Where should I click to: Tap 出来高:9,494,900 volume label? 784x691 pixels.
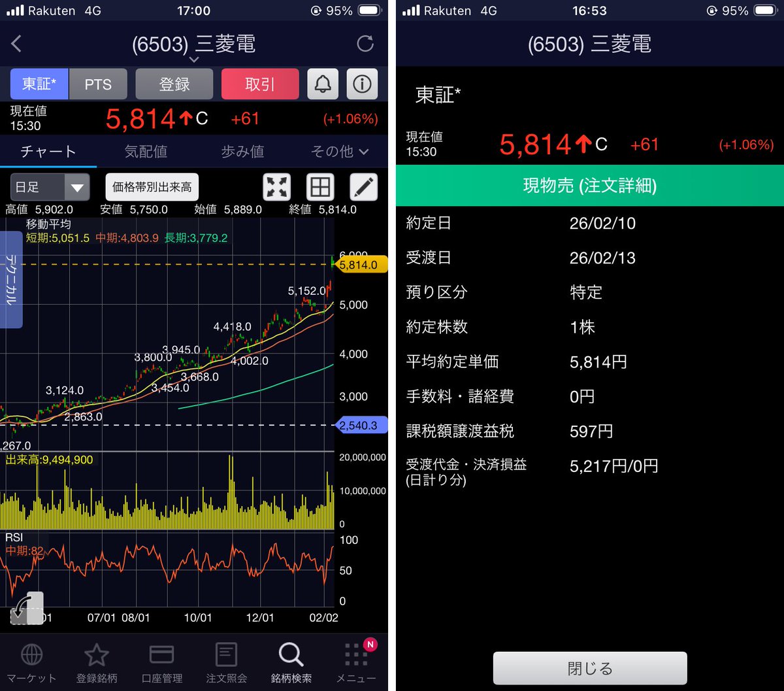[49, 460]
